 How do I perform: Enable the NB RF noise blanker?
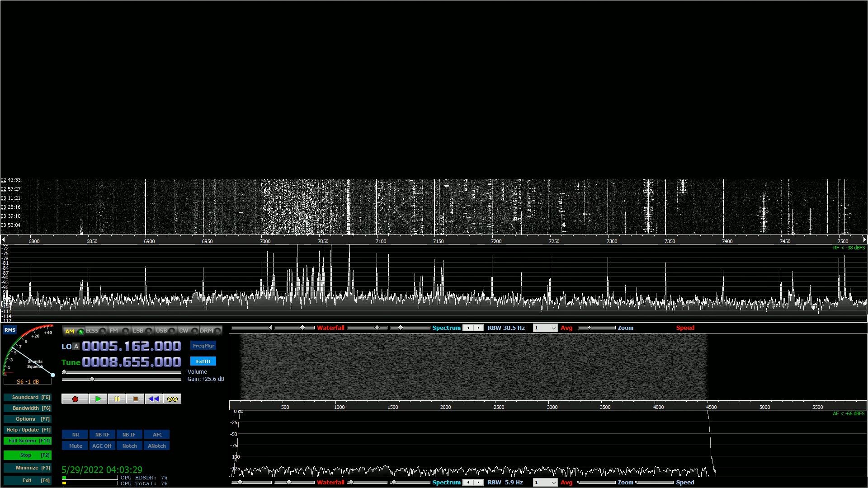coord(102,434)
